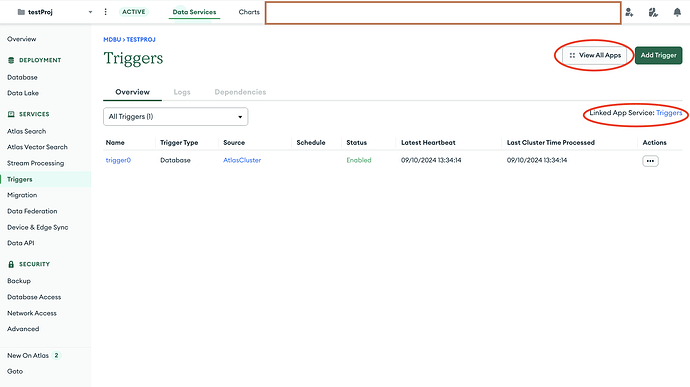Click the Deployment section icon

[11, 60]
